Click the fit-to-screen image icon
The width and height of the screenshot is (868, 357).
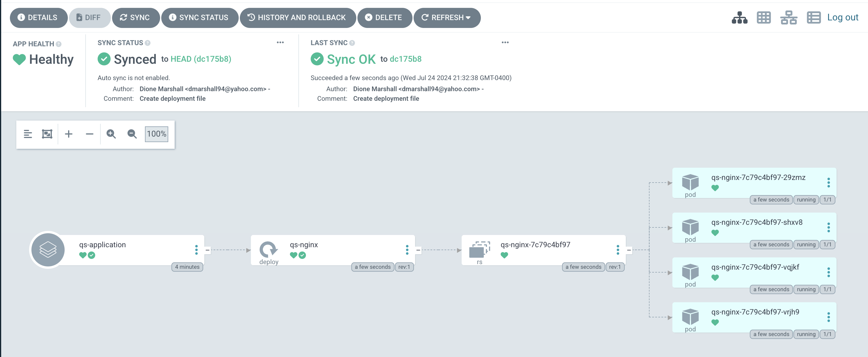(x=47, y=134)
